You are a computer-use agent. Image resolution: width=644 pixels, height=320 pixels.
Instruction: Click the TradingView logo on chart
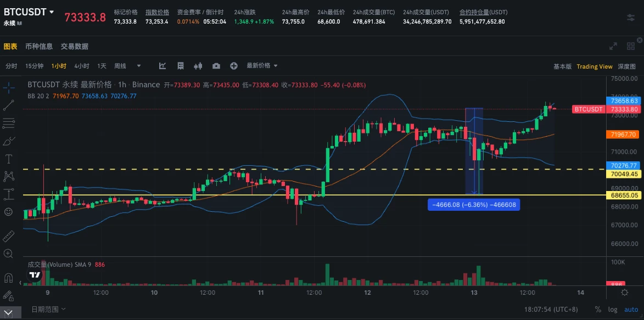(x=35, y=275)
